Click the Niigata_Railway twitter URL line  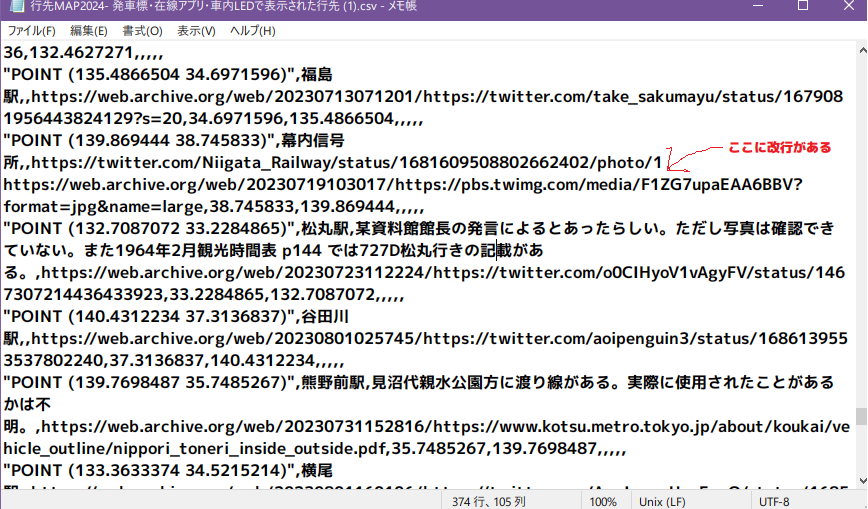tap(333, 162)
